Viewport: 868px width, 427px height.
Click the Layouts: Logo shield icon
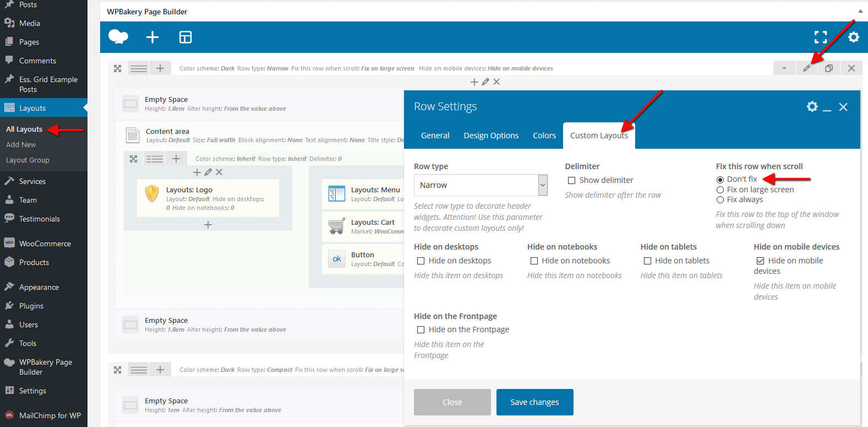tap(152, 194)
